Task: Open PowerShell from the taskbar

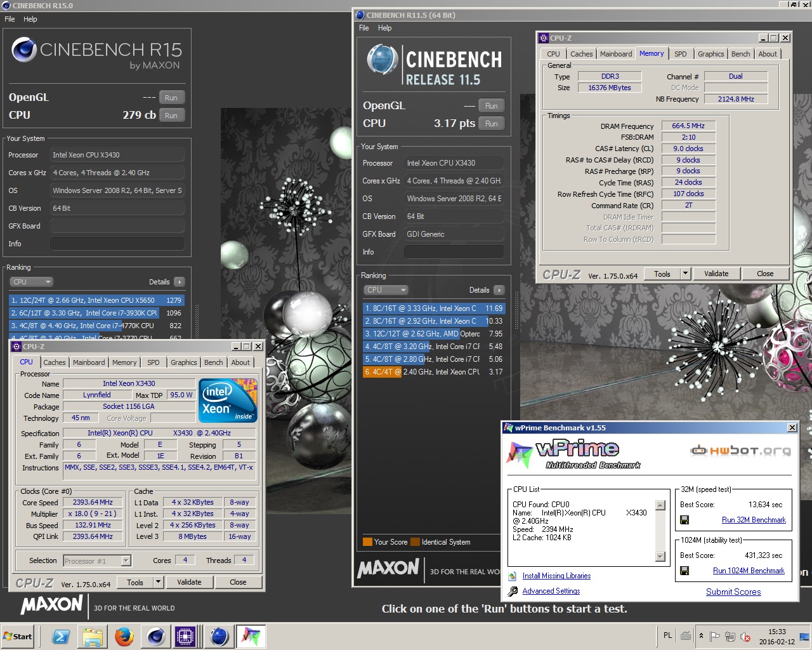Action: (61, 636)
